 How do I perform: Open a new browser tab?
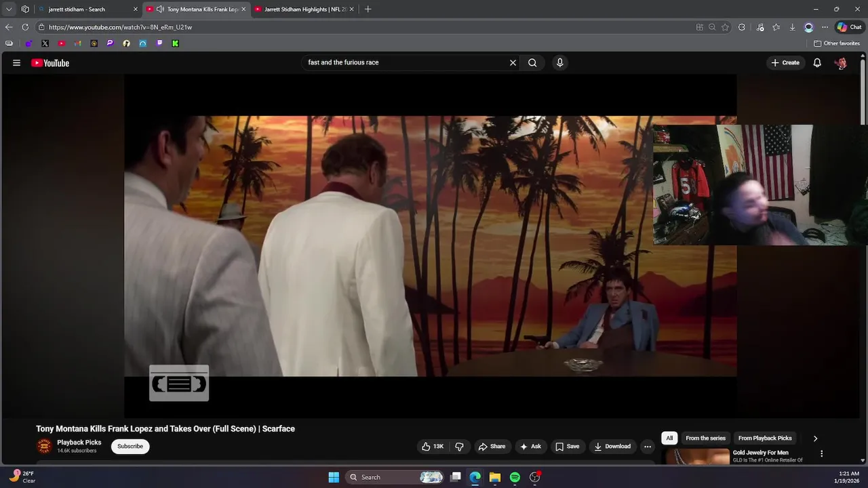click(x=368, y=9)
